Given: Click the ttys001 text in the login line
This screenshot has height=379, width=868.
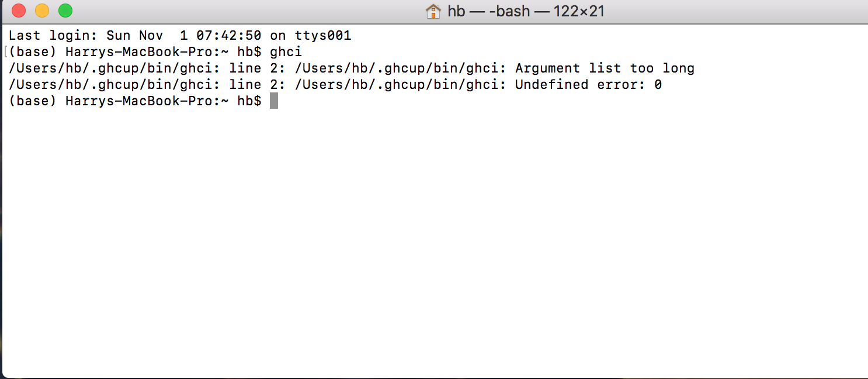Looking at the screenshot, I should (325, 35).
